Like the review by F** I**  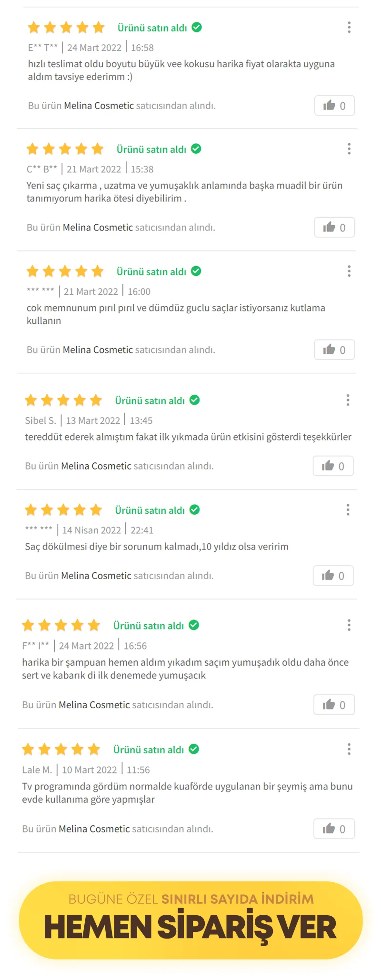(x=334, y=705)
